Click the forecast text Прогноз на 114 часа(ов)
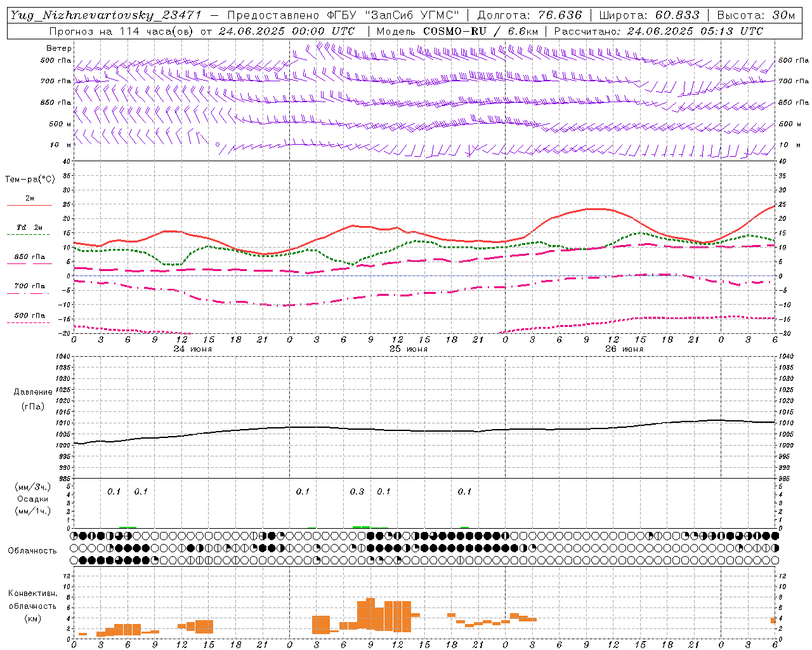This screenshot has width=812, height=650. pos(122,31)
